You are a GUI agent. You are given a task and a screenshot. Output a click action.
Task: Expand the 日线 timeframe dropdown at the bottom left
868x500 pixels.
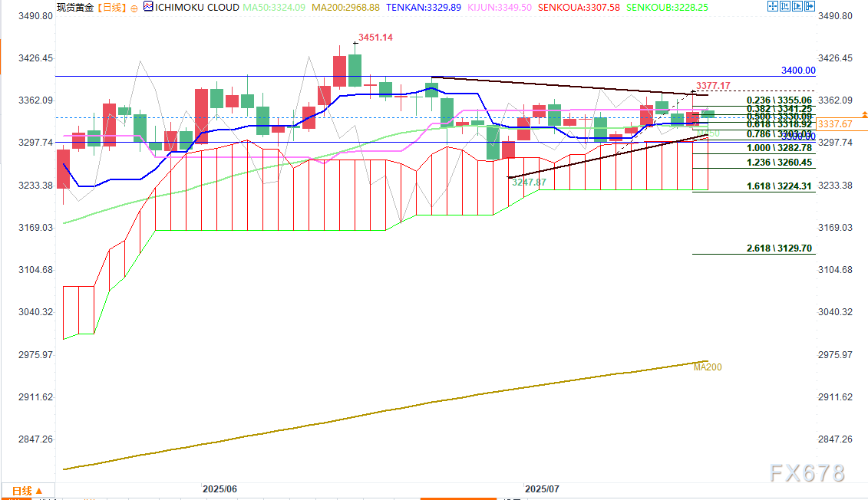click(28, 491)
